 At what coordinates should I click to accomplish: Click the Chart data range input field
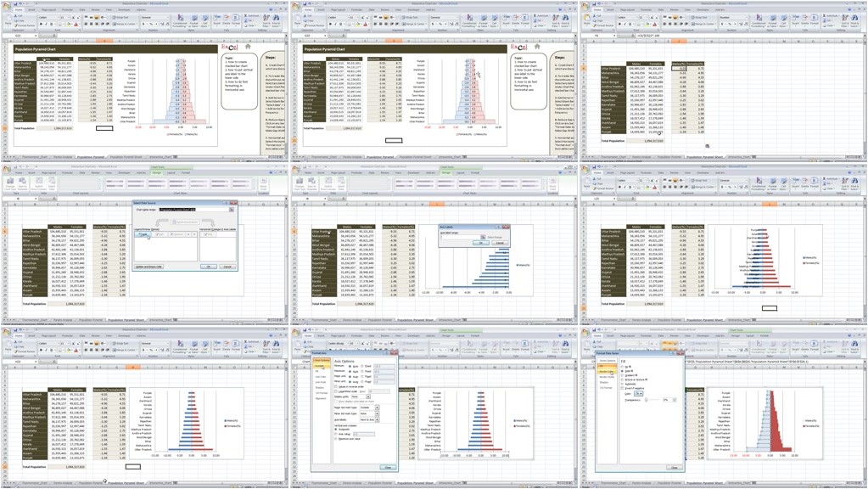(x=193, y=210)
